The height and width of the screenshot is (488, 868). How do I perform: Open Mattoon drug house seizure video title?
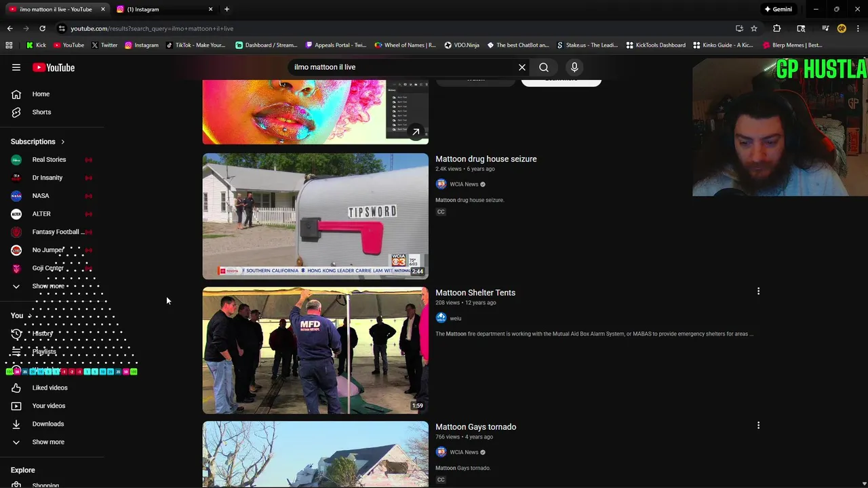pos(486,159)
